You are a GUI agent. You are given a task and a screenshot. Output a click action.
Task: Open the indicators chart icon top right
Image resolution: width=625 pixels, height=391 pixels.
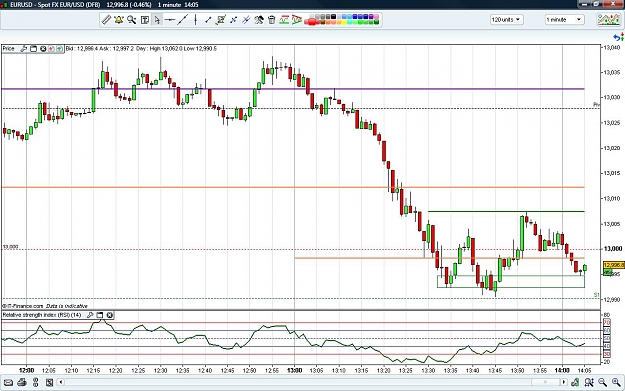pos(608,20)
